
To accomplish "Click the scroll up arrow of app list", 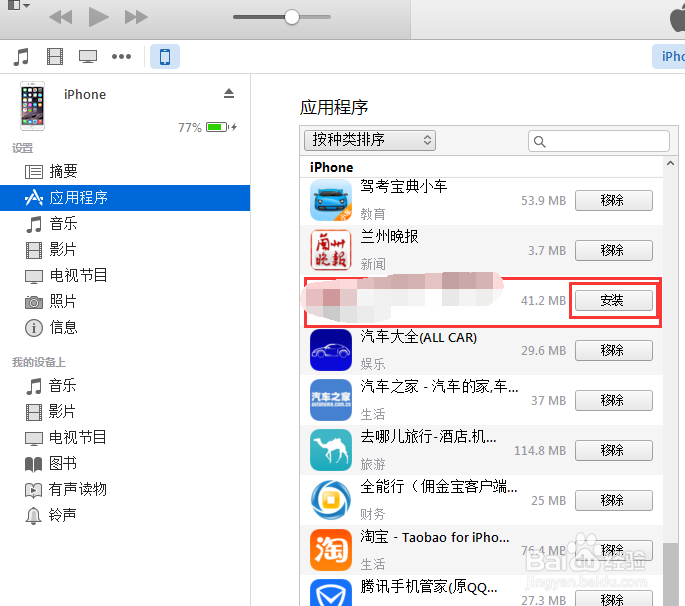I will click(670, 163).
